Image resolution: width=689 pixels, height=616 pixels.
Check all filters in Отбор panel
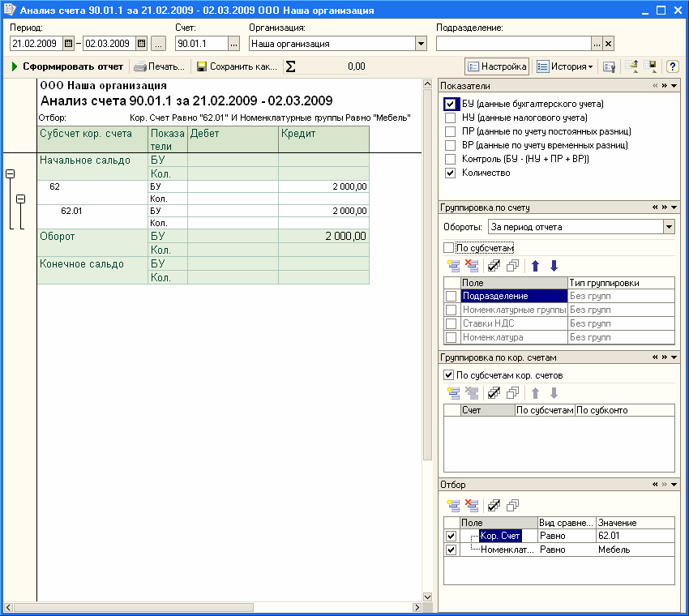tap(494, 505)
